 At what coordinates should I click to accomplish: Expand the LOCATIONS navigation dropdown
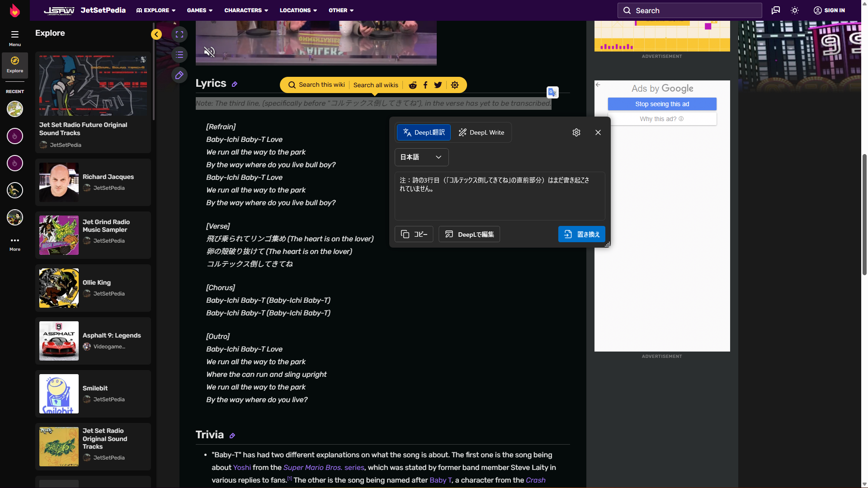(298, 10)
